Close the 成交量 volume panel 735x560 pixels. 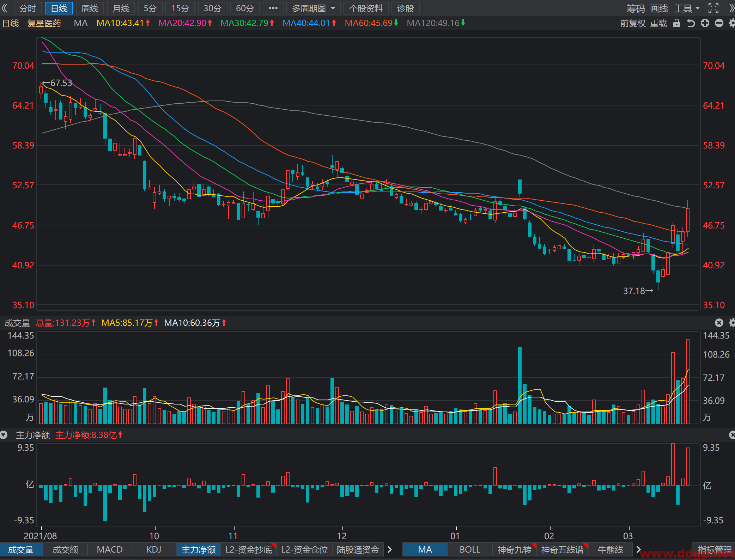pos(719,323)
